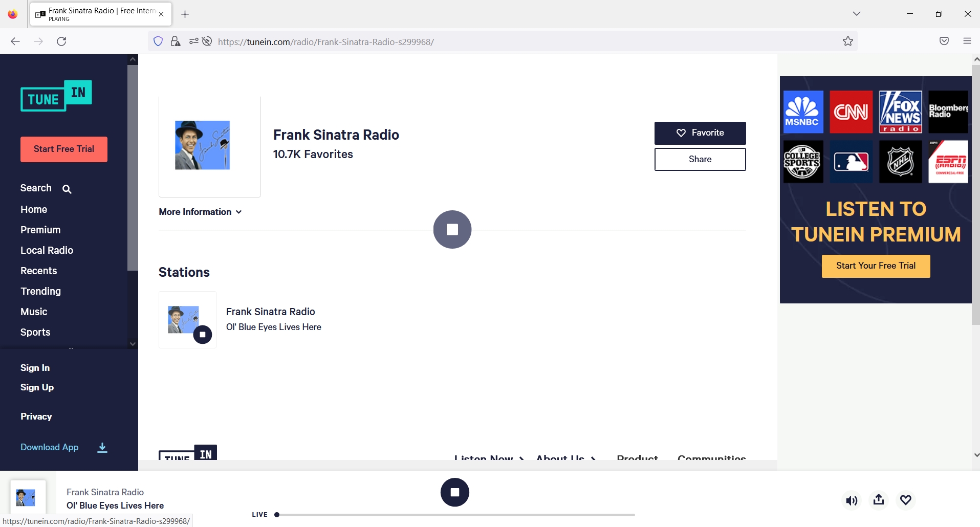Open the volume control in the player
This screenshot has width=980, height=527.
click(852, 500)
